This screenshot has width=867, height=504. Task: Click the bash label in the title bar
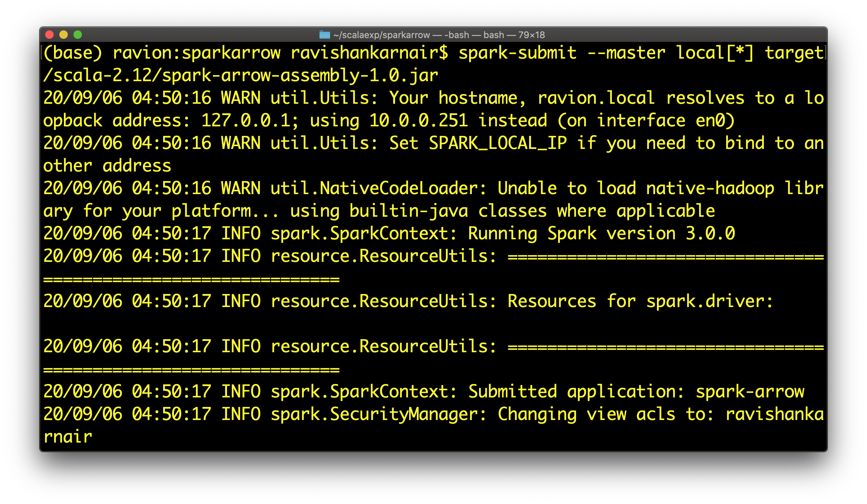494,35
